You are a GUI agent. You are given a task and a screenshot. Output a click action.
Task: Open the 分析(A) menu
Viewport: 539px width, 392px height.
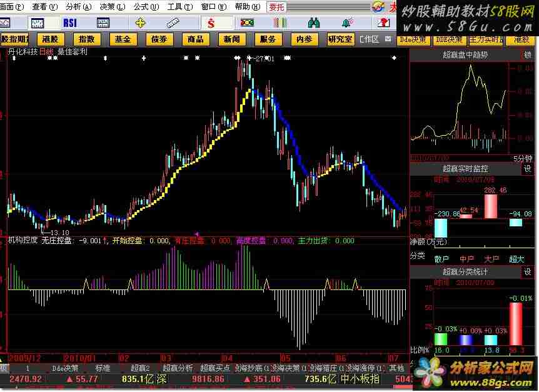point(79,6)
